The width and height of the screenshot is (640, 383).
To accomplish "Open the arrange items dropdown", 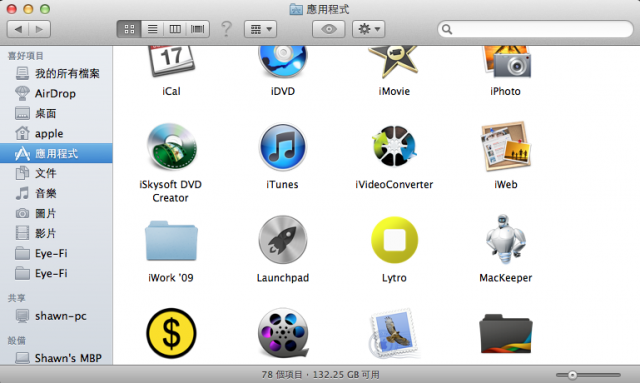I will point(260,29).
